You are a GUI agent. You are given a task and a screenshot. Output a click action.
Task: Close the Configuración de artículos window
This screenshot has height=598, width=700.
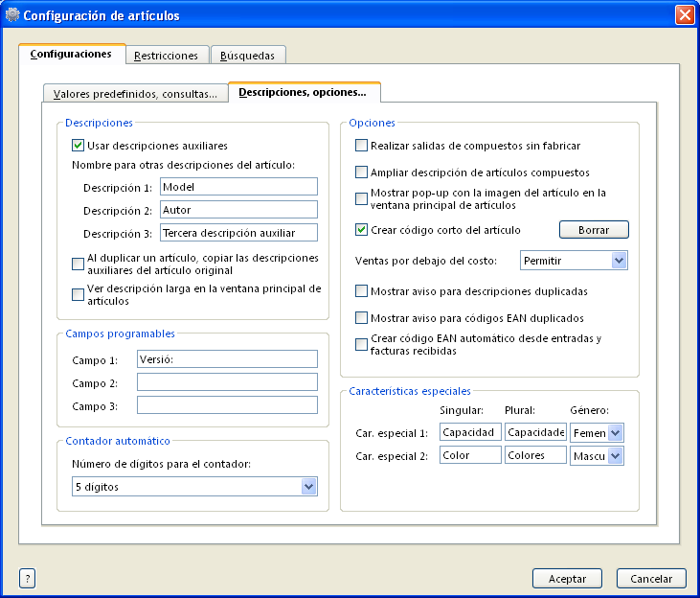[x=684, y=15]
